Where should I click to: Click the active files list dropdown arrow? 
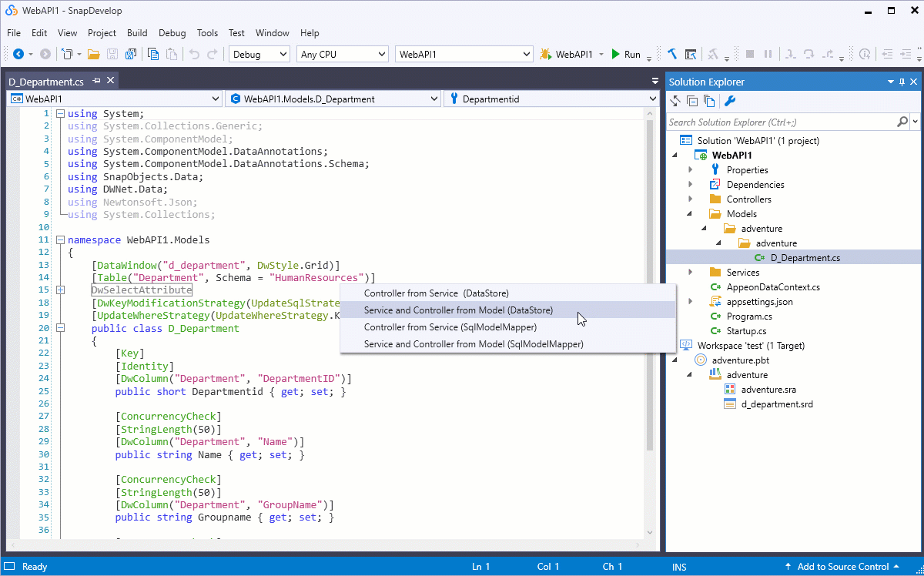coord(654,81)
